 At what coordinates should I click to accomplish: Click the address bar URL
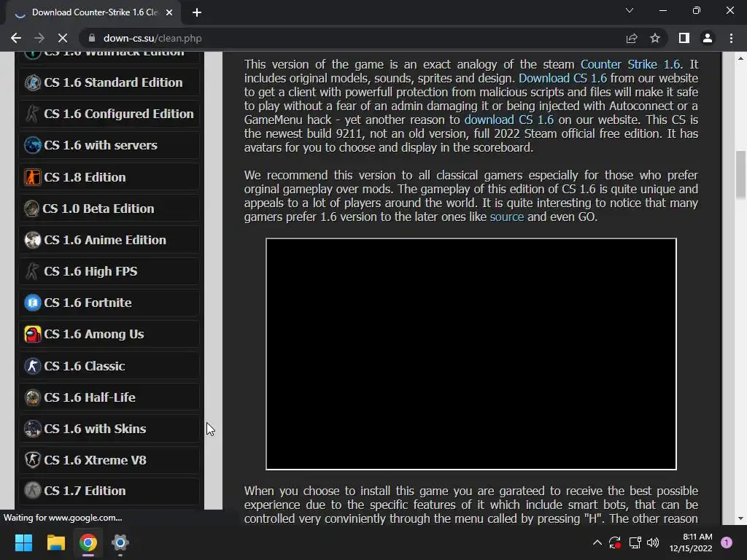(x=152, y=38)
